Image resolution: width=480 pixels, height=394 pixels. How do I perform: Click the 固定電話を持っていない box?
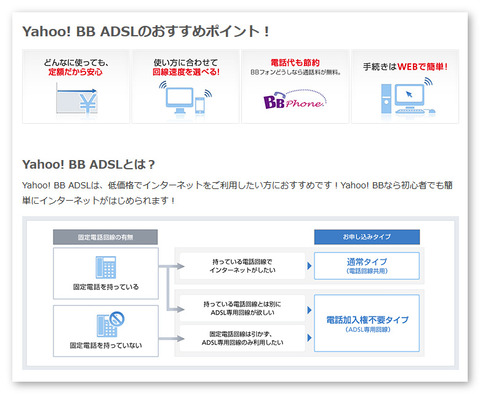click(x=106, y=331)
